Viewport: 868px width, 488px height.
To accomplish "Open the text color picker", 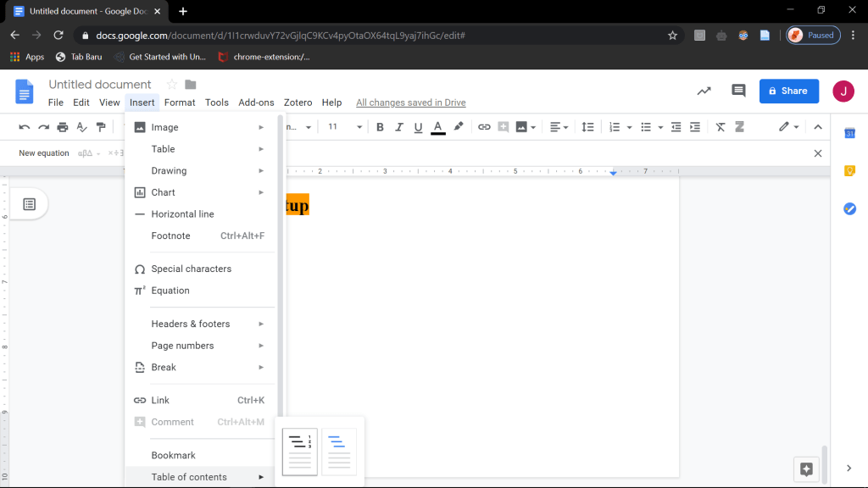I will click(438, 127).
